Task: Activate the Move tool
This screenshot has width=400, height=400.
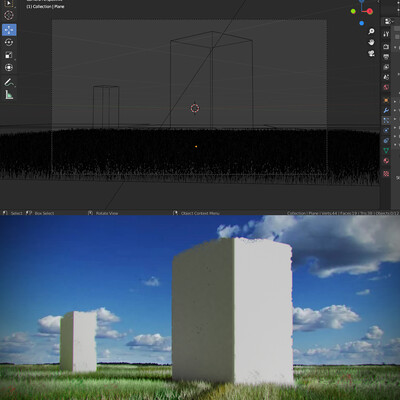Action: coord(9,30)
